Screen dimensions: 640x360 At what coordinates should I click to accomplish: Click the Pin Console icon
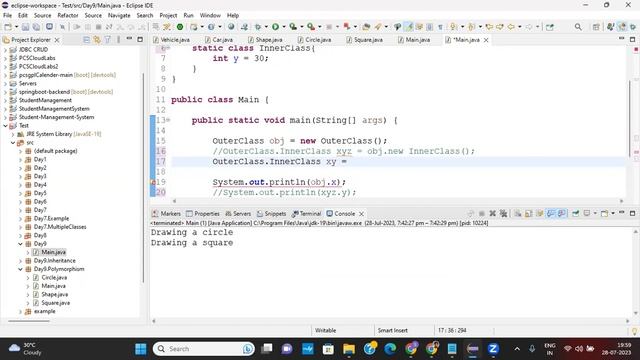click(x=576, y=213)
